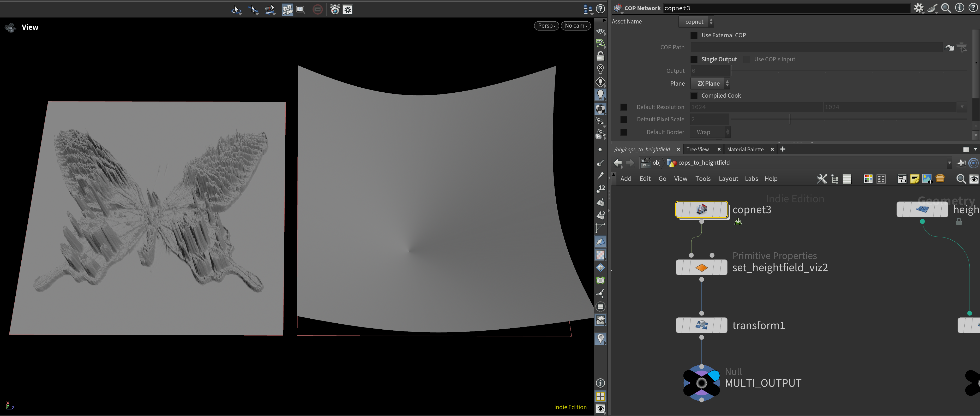
Task: Click the MULTI_OUTPUT Null node
Action: coord(701,383)
